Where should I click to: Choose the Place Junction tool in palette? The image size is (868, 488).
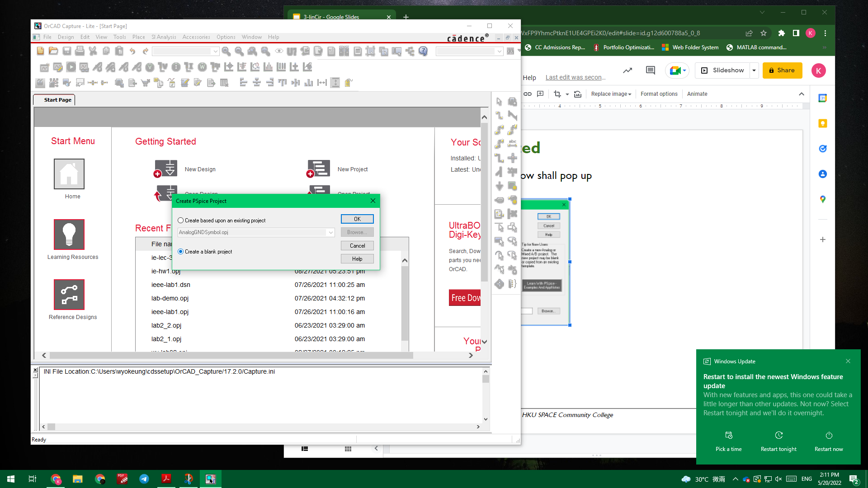pyautogui.click(x=512, y=158)
